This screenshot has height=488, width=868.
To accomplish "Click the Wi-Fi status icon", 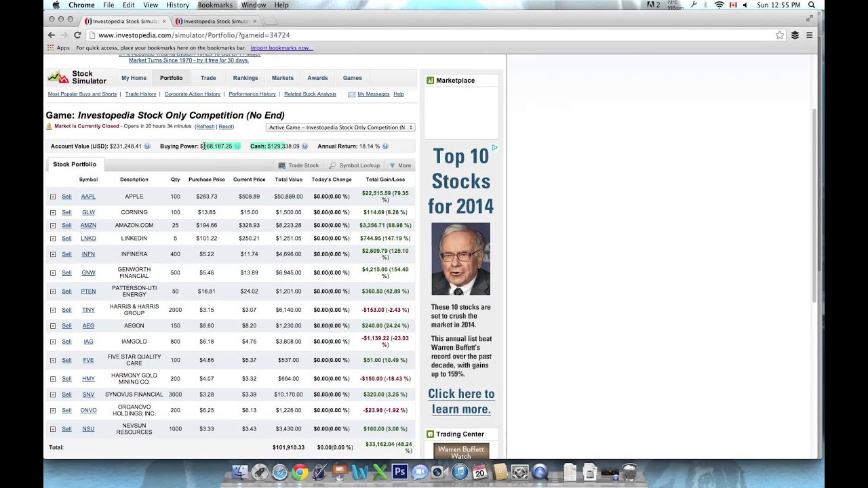I will (719, 5).
